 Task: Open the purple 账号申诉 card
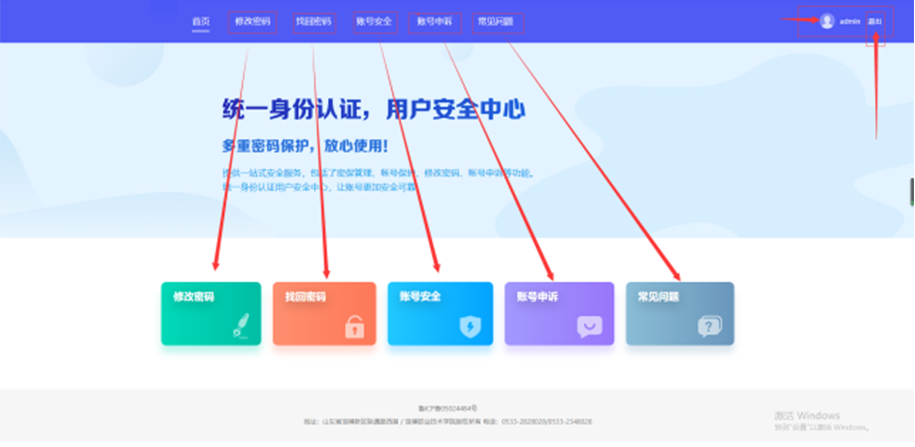click(x=558, y=313)
